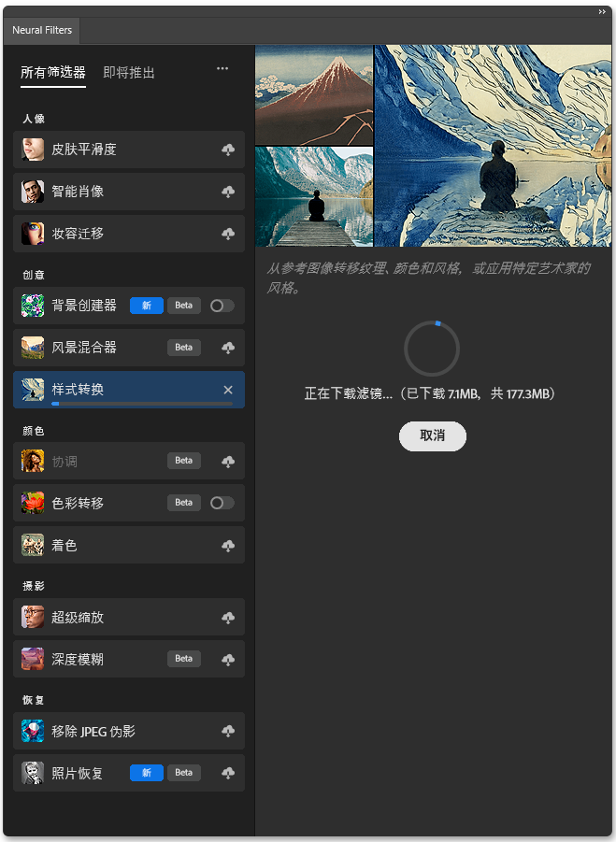Click the 取消 button

433,436
